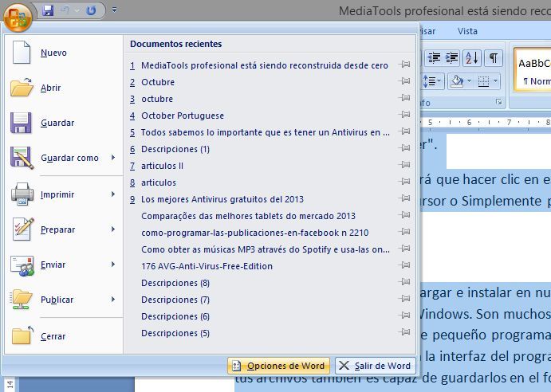The height and width of the screenshot is (392, 551).
Task: Click the Save icon in Quick Access toolbar
Action: [48, 10]
